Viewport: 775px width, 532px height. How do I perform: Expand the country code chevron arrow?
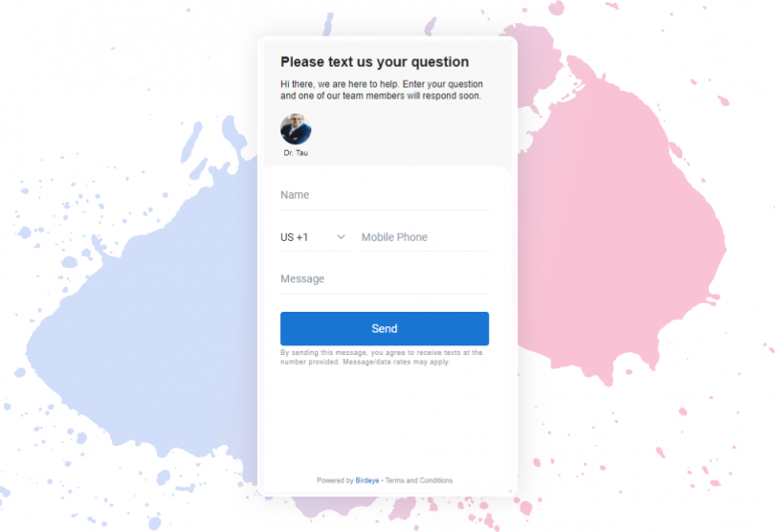341,237
